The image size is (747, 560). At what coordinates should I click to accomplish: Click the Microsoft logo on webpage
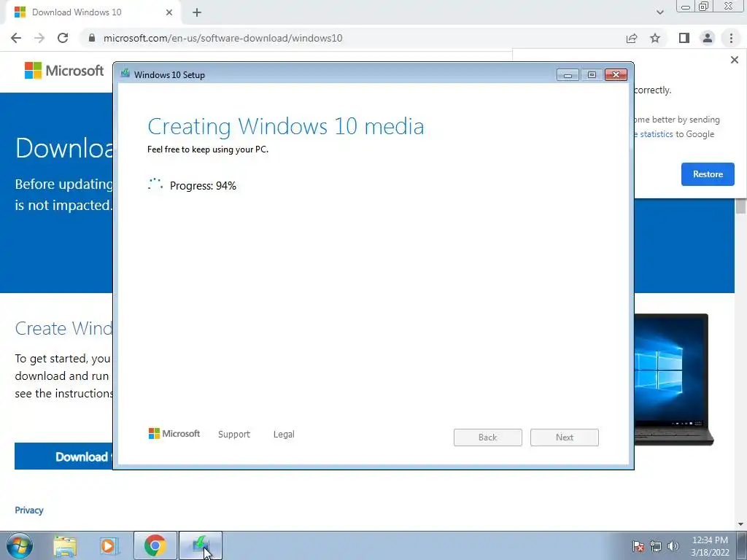point(64,71)
